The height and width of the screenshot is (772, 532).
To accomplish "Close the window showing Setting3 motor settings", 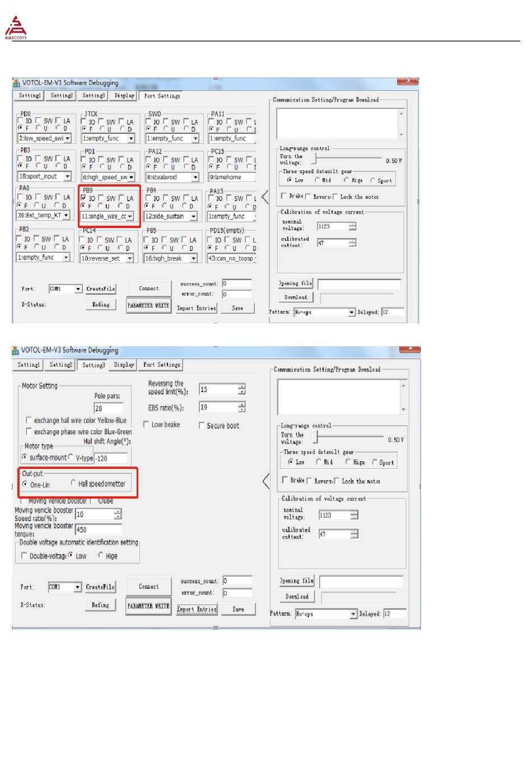I will [x=410, y=349].
